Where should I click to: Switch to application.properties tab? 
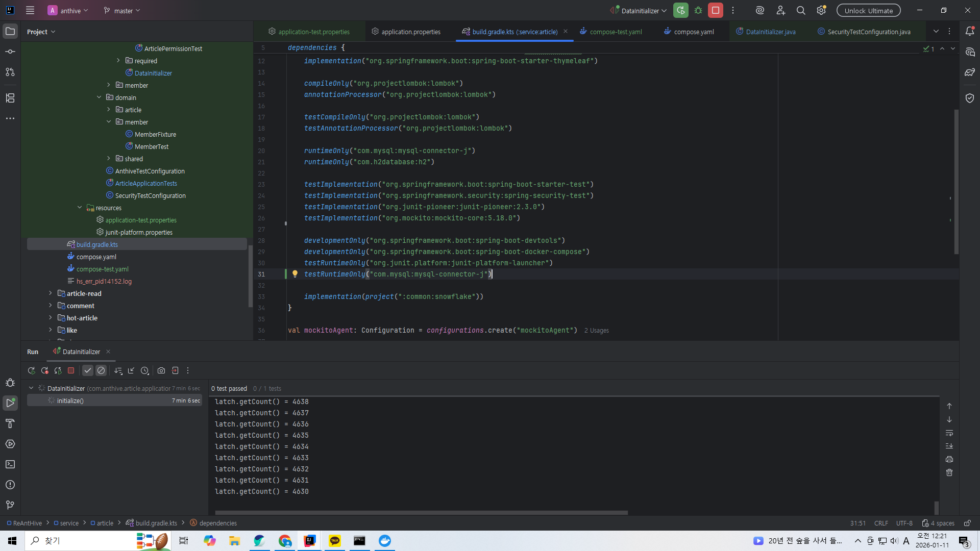point(410,32)
